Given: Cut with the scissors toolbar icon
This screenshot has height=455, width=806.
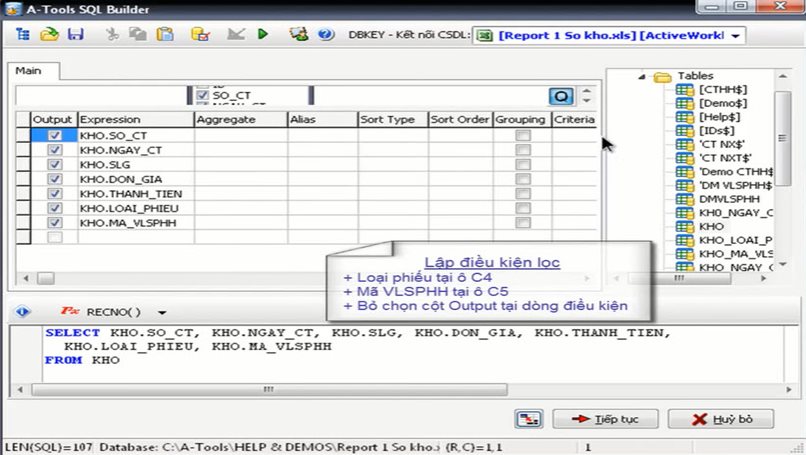Looking at the screenshot, I should 112,34.
